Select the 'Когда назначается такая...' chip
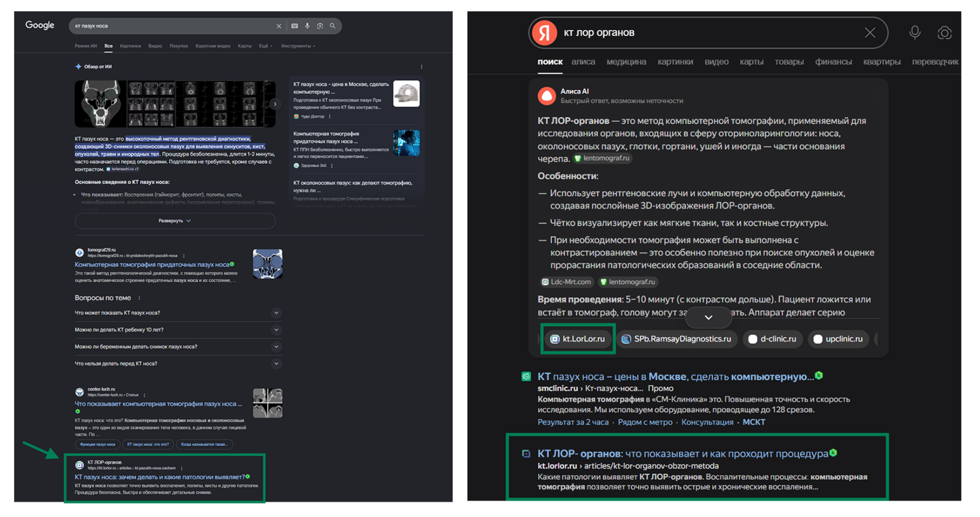Image resolution: width=980 pixels, height=517 pixels. pos(204,445)
